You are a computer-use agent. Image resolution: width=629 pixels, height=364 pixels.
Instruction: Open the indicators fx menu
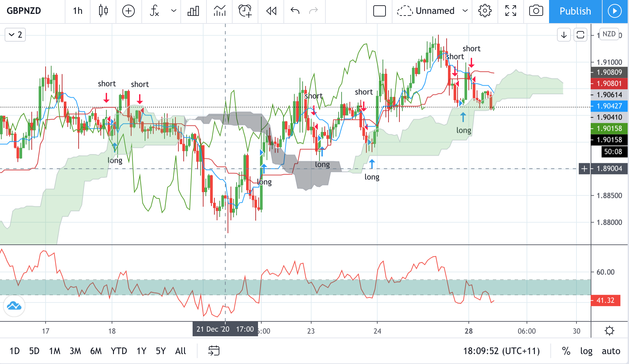click(x=155, y=11)
